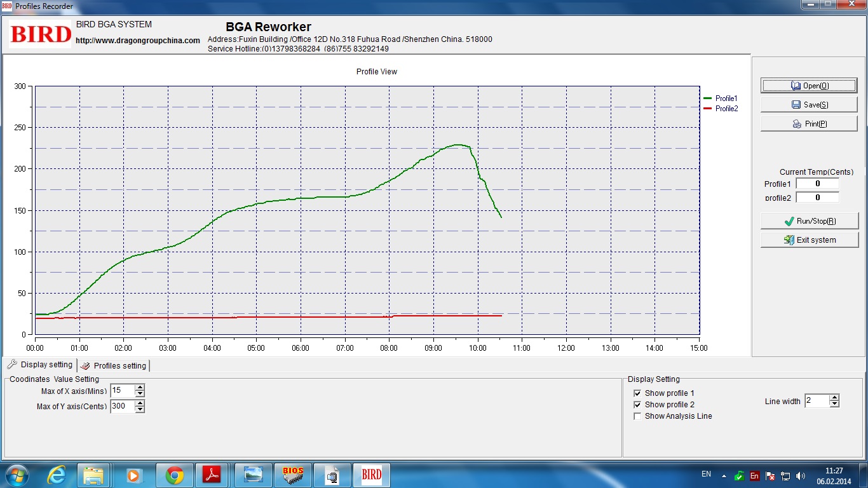Decrease Max of Y axis with the down arrow

[140, 410]
